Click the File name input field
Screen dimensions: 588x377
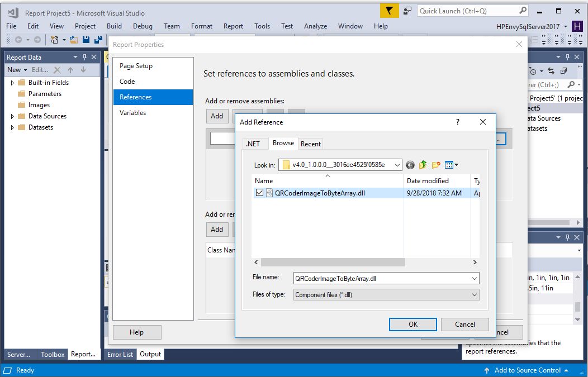click(x=381, y=278)
